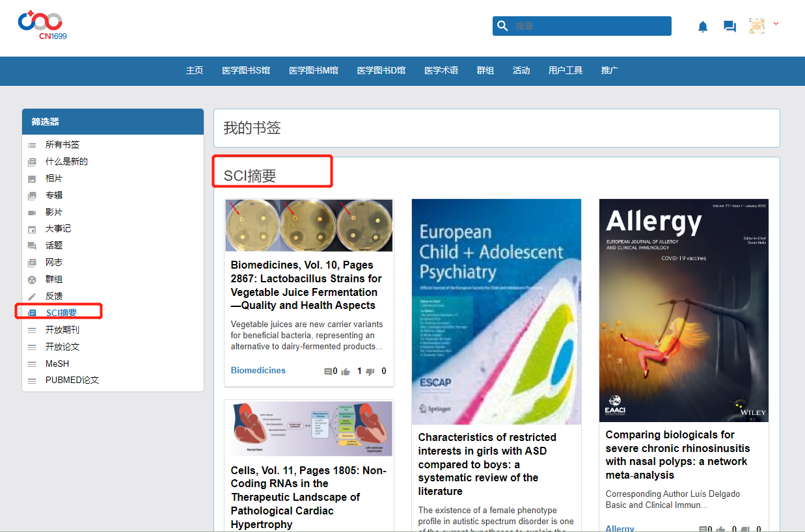Open the Lactobacillus Strains article title
Image resolution: width=805 pixels, height=532 pixels.
click(307, 285)
